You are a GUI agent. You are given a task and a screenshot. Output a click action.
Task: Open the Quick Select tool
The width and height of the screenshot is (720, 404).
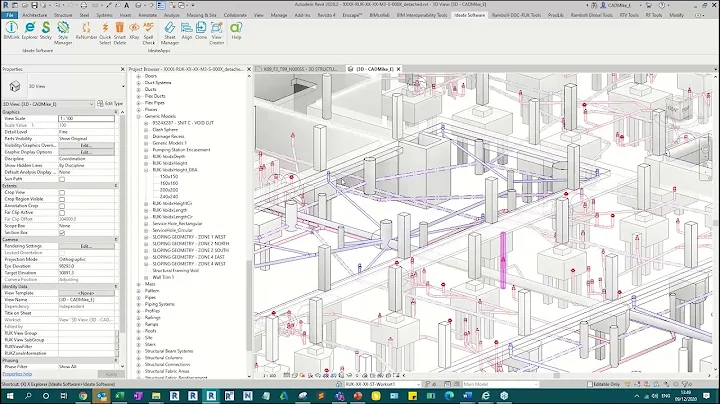pos(105,34)
